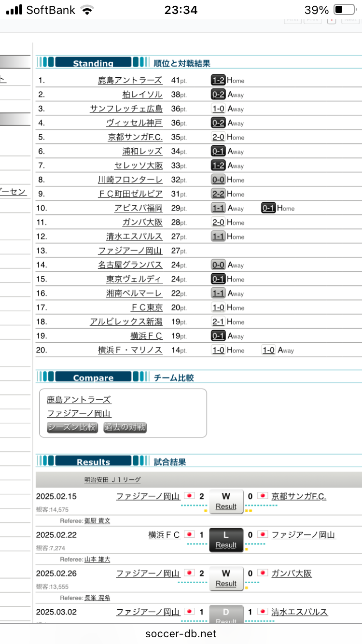This screenshot has height=644, width=362.
Task: Tap the cellular signal bars icon
Action: 14,10
